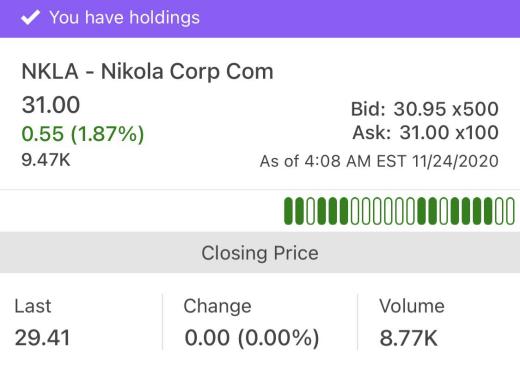Tap the green tick-bar strength indicator

(x=399, y=211)
